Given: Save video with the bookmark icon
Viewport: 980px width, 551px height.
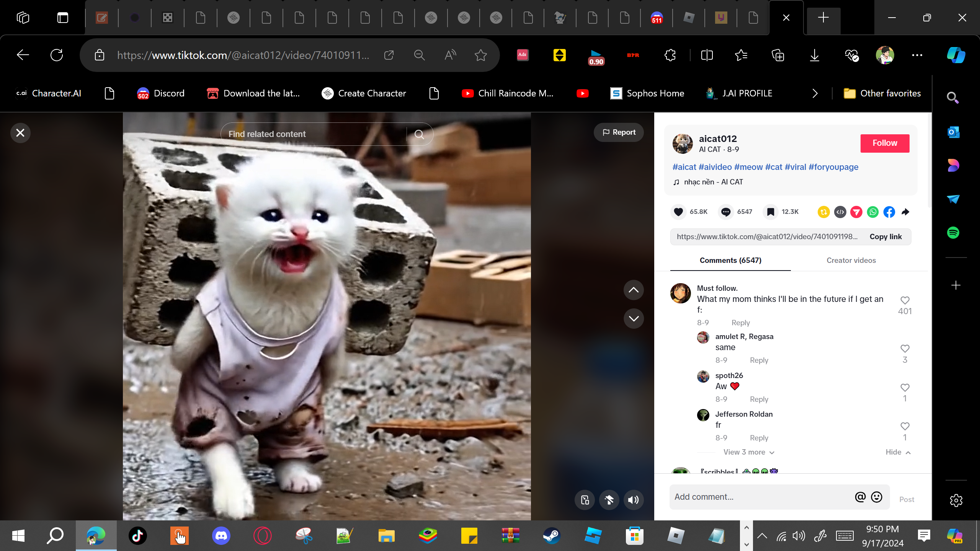Looking at the screenshot, I should (771, 212).
